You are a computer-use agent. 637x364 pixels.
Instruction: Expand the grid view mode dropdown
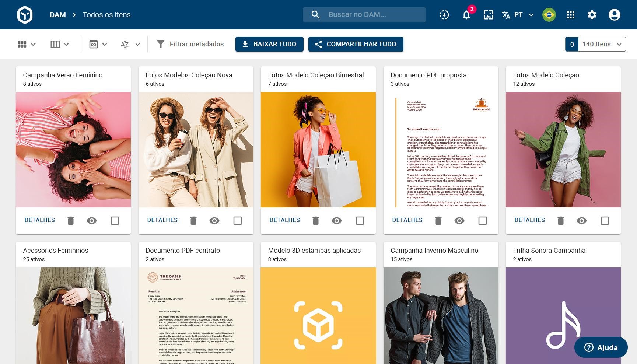(27, 44)
